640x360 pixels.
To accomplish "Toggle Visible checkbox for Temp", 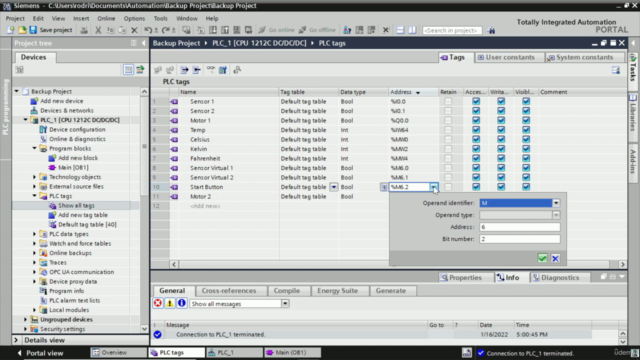I will coord(526,130).
